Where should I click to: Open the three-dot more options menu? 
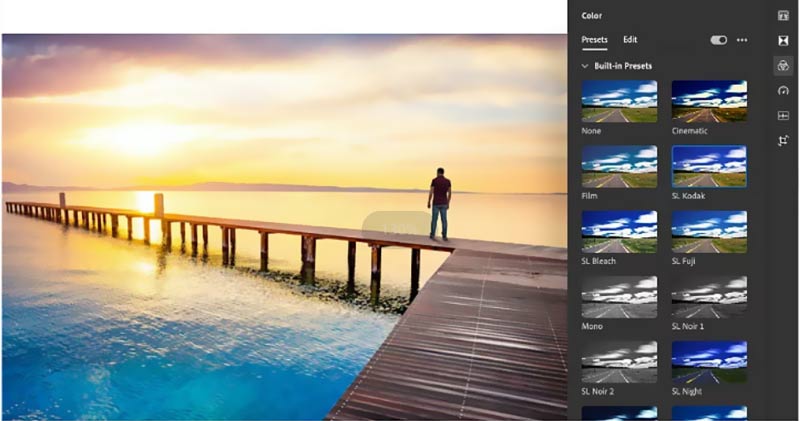coord(742,40)
